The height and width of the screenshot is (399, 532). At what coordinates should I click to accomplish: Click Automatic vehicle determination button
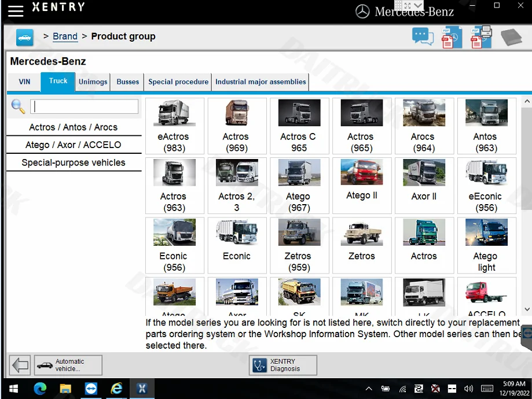coord(68,365)
